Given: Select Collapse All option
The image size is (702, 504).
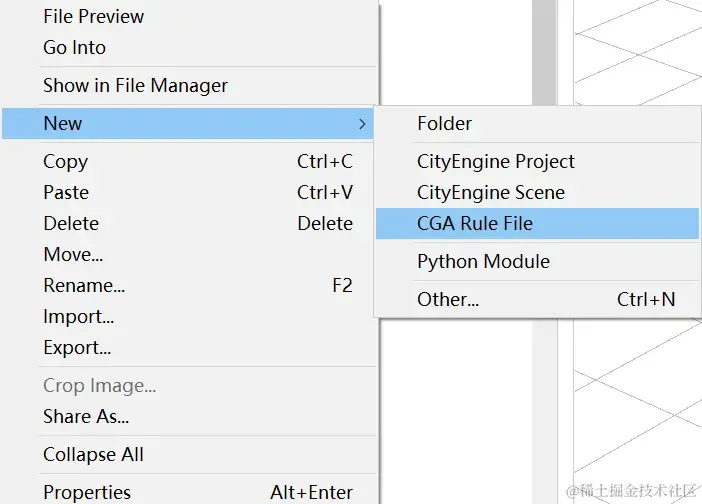Looking at the screenshot, I should click(93, 454).
